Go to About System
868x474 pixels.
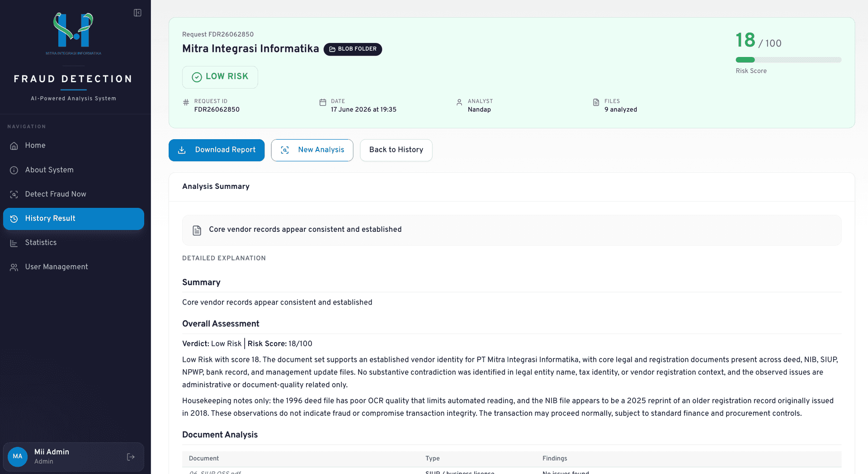74,170
